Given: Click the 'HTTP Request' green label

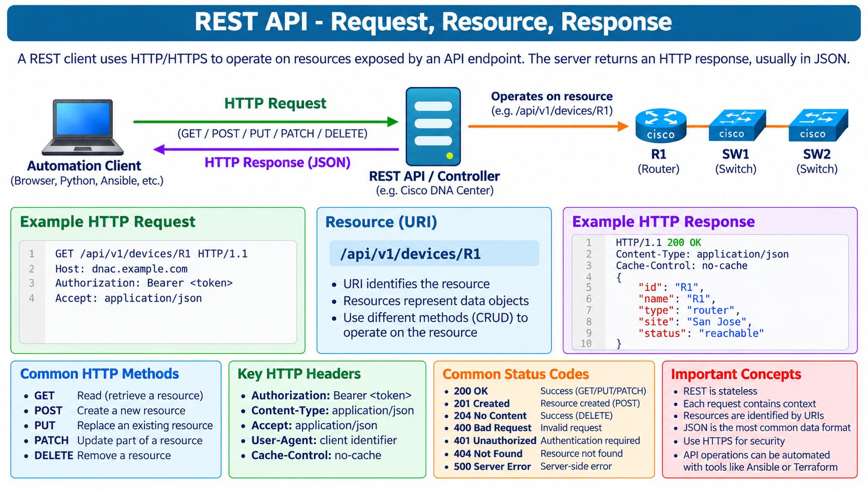Looking at the screenshot, I should tap(275, 104).
